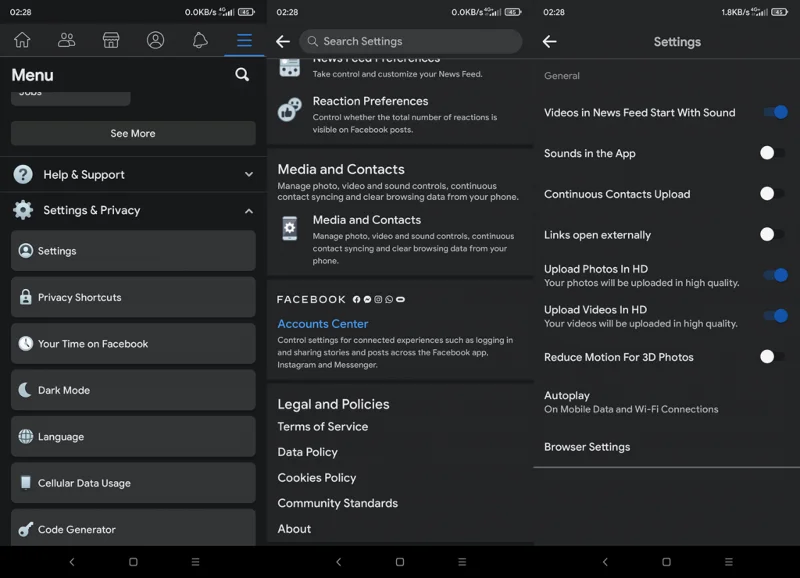
Task: Tap Android back button under Menu screen
Action: 71,562
